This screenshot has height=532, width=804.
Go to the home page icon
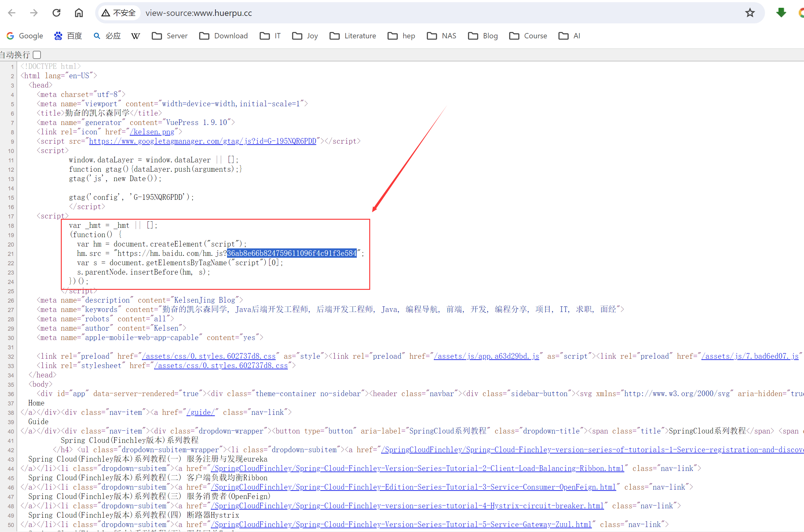(79, 13)
